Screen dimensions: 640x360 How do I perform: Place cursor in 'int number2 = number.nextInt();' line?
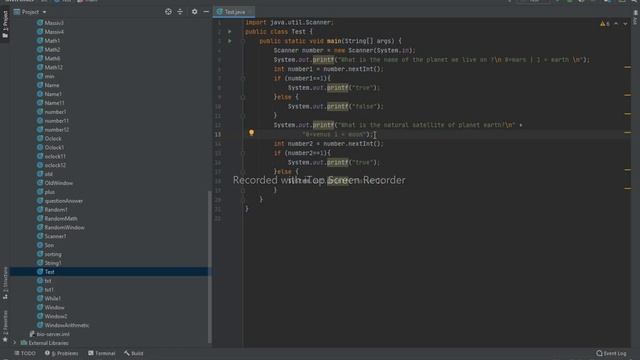point(329,144)
